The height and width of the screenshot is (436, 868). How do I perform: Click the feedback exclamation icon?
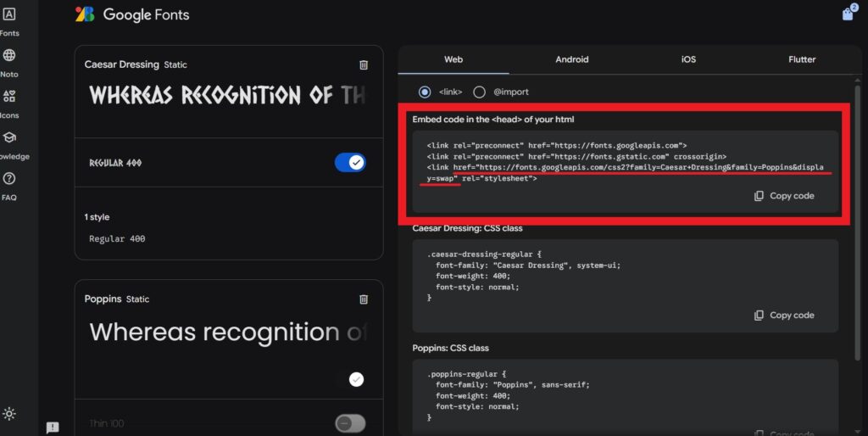[x=53, y=428]
